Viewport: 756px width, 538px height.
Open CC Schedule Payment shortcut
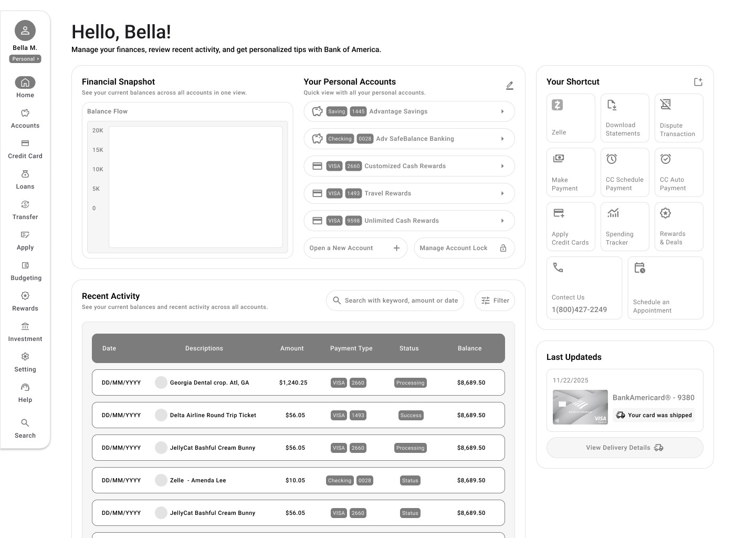625,172
